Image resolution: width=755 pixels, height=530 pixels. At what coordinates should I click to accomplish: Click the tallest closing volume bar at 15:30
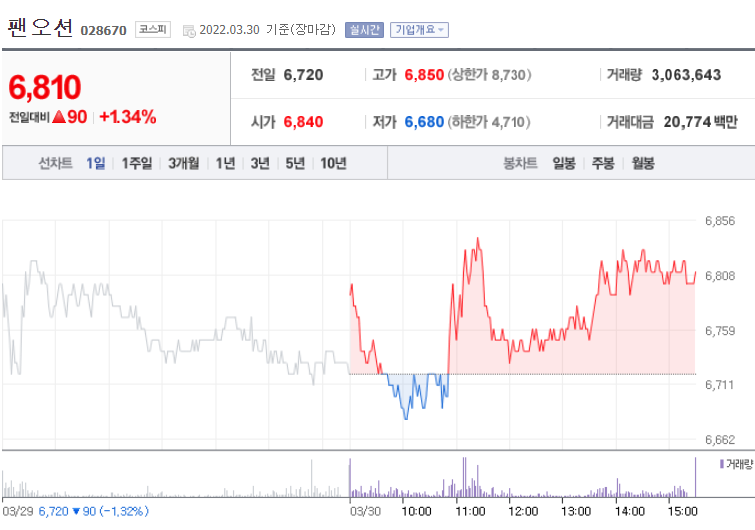(x=695, y=477)
